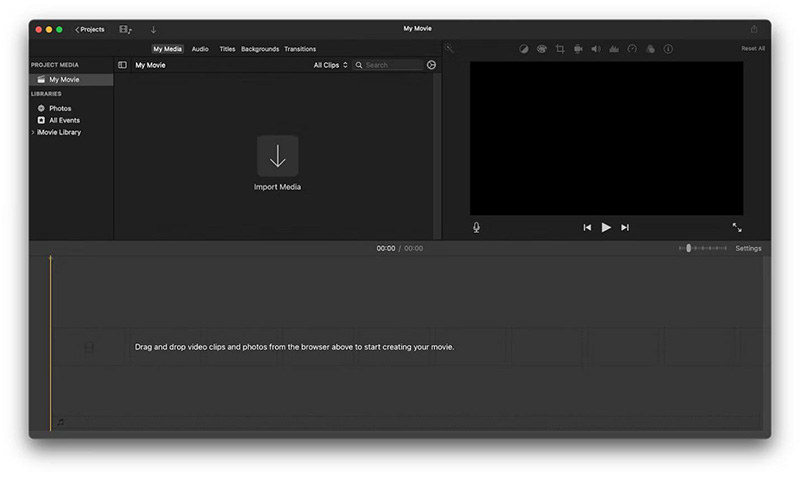Expand the iMovie Library disclosure arrow
This screenshot has width=800, height=477.
click(x=33, y=132)
